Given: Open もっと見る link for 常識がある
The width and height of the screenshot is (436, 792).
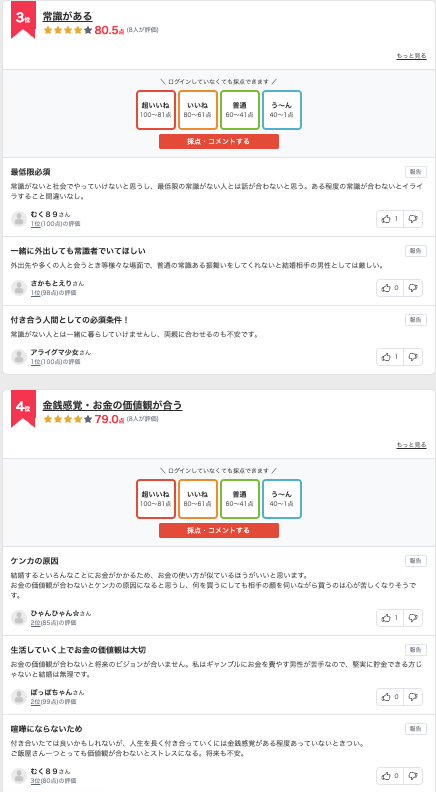Looking at the screenshot, I should tap(411, 56).
